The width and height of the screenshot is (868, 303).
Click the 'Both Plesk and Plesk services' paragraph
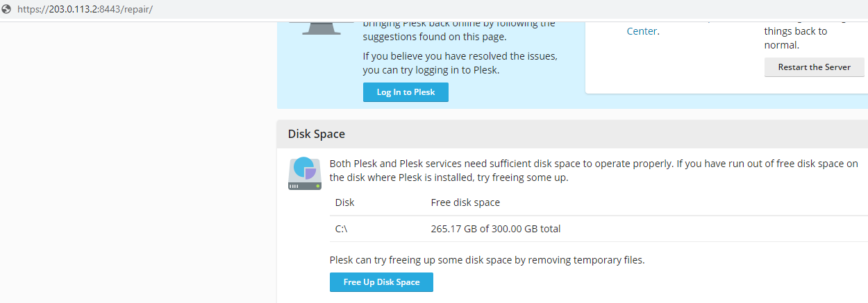click(594, 171)
